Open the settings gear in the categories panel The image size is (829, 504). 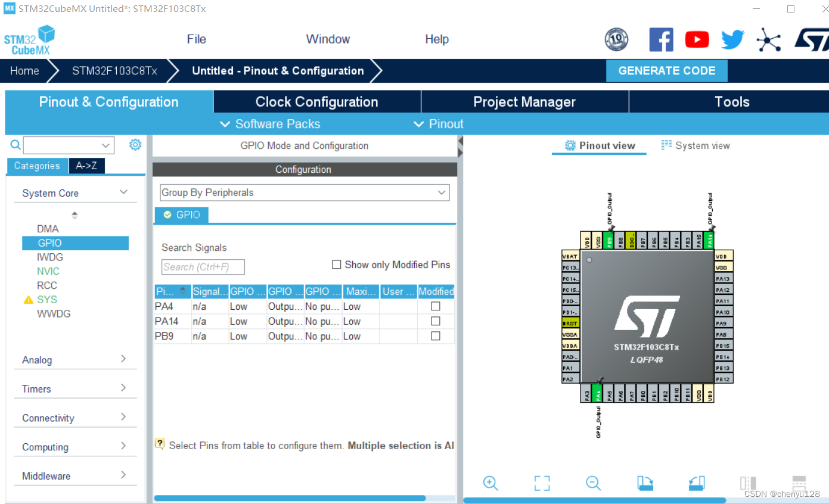pos(135,145)
